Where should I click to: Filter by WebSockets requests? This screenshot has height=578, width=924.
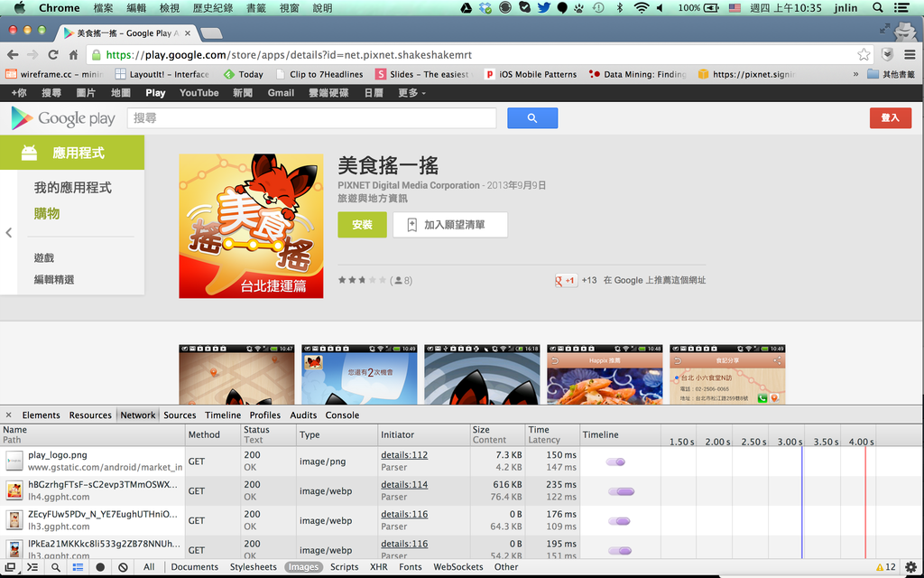tap(457, 567)
